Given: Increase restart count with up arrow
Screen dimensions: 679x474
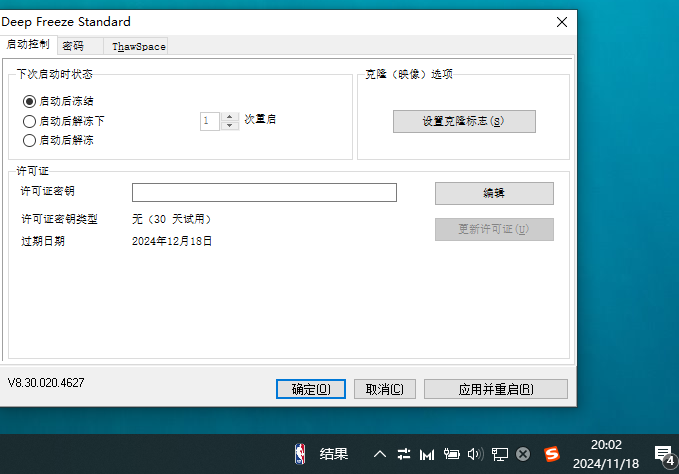Looking at the screenshot, I should (x=230, y=116).
